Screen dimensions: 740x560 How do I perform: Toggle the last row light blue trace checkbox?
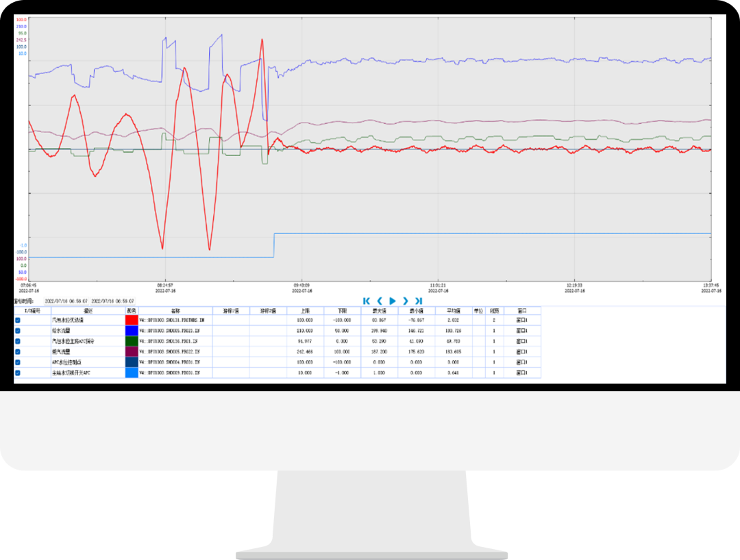coord(18,373)
